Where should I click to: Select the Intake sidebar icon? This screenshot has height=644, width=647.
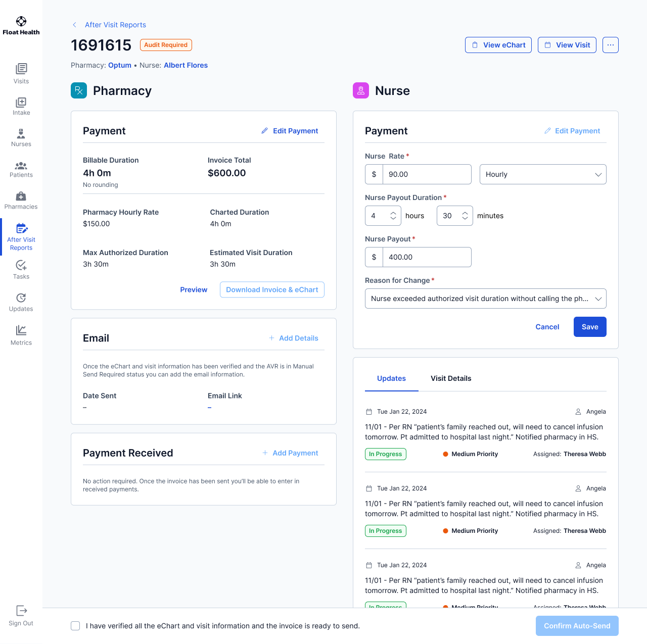point(21,106)
